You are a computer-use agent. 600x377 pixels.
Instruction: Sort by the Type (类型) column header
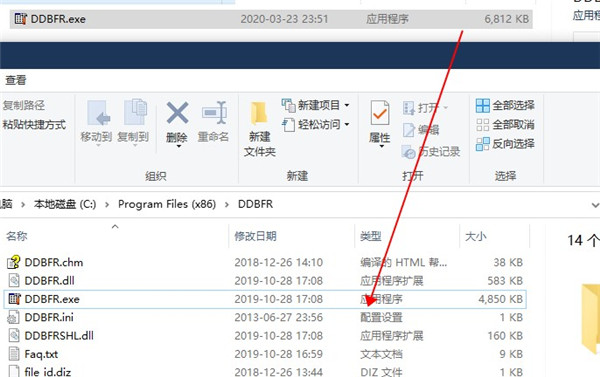click(370, 236)
